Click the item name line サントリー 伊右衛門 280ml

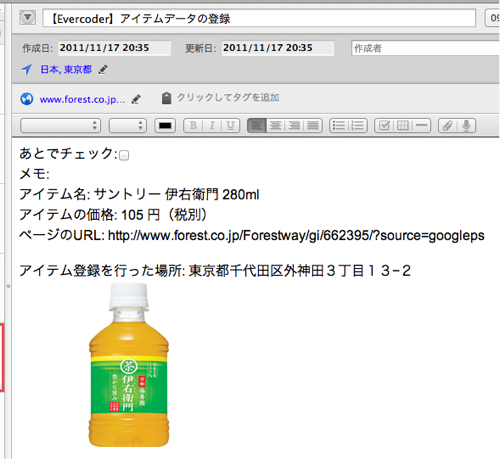(177, 194)
